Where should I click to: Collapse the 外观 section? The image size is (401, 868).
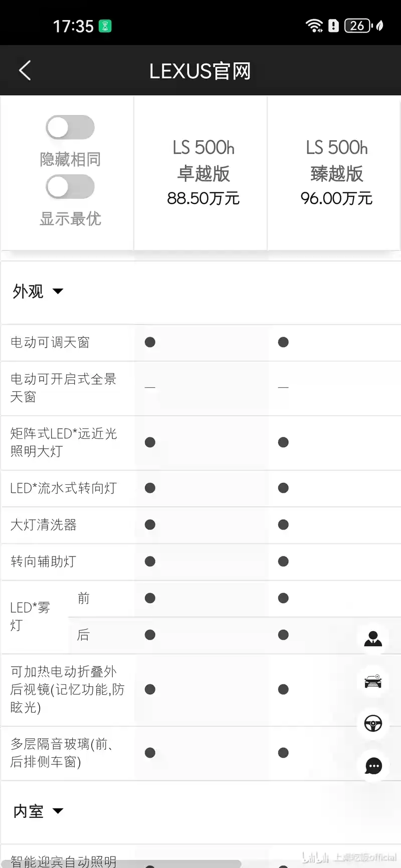38,291
